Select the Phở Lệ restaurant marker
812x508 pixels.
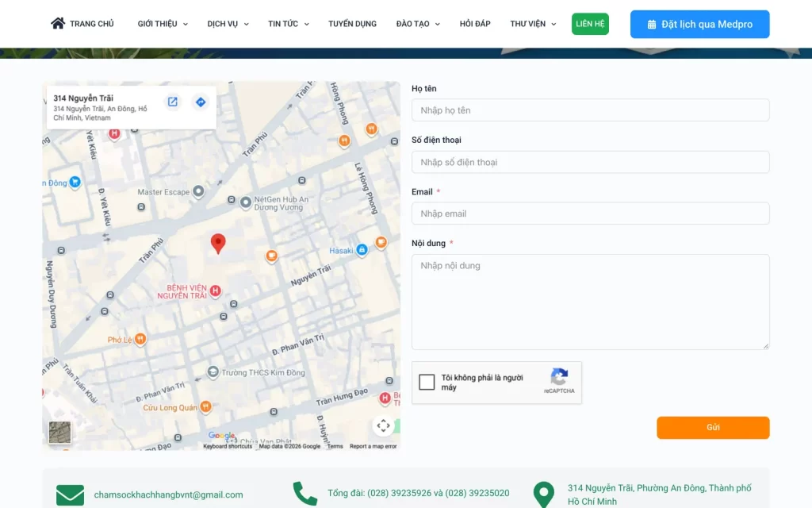click(140, 339)
